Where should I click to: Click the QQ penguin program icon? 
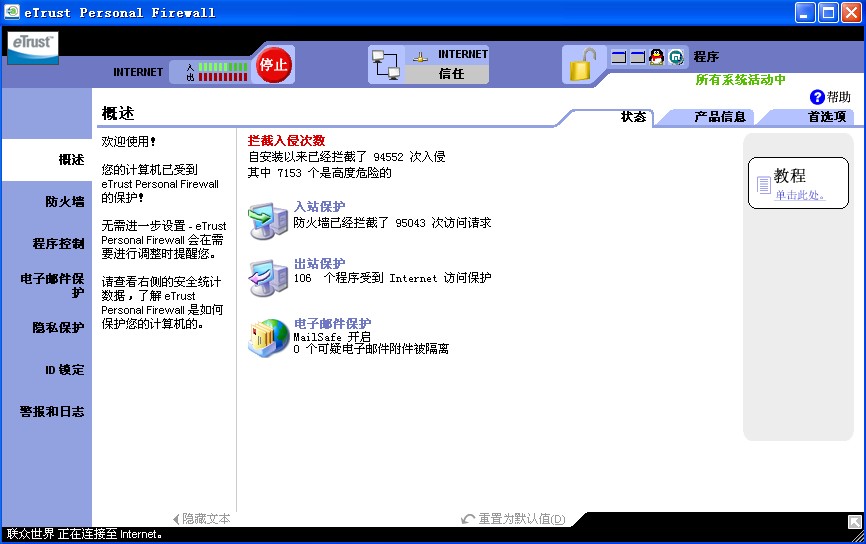[657, 56]
